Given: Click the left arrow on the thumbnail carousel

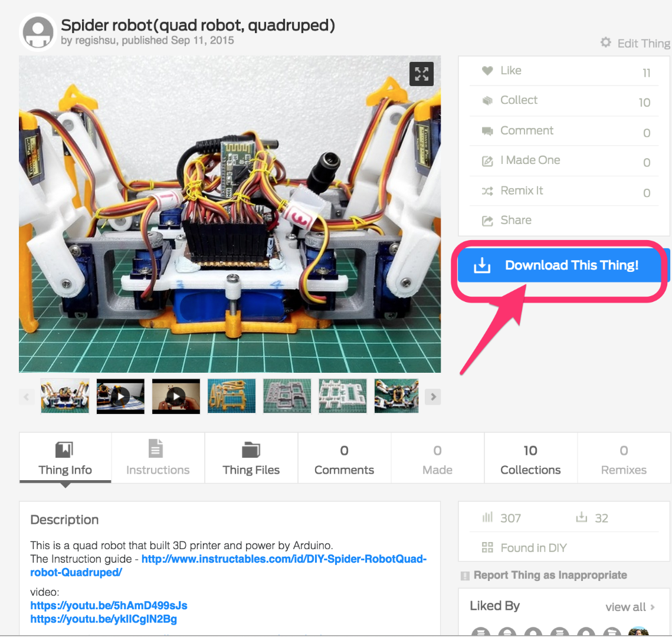Looking at the screenshot, I should tap(27, 396).
